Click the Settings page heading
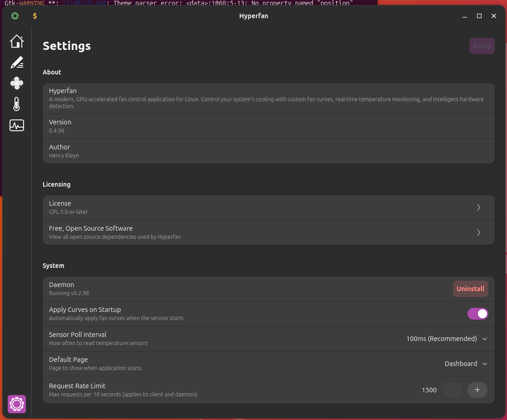Image resolution: width=507 pixels, height=420 pixels. (x=67, y=46)
